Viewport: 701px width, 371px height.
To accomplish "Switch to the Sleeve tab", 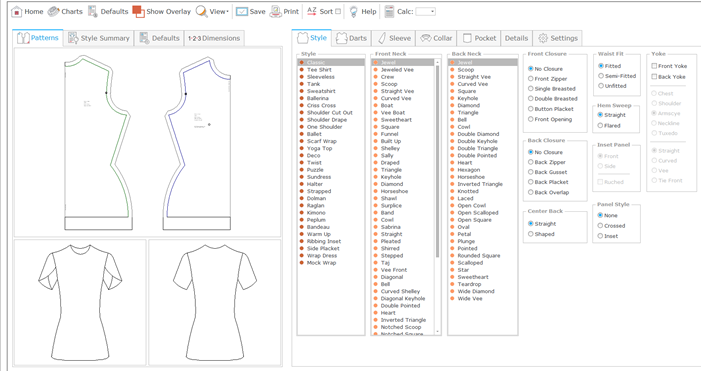I will click(394, 38).
